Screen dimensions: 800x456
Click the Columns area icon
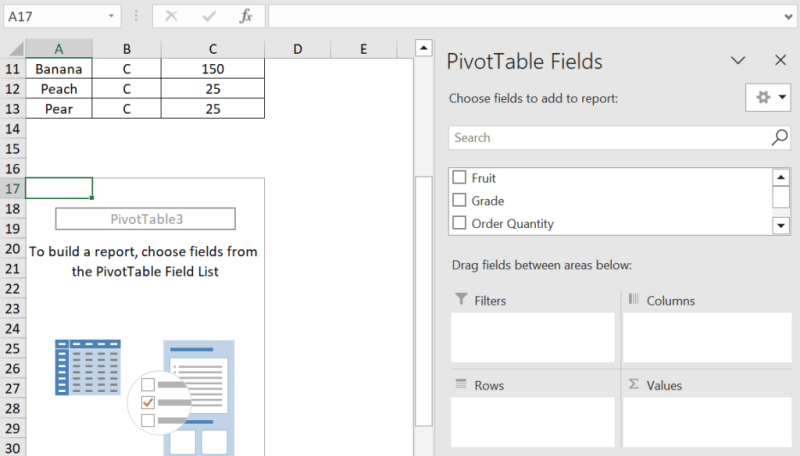pyautogui.click(x=633, y=298)
